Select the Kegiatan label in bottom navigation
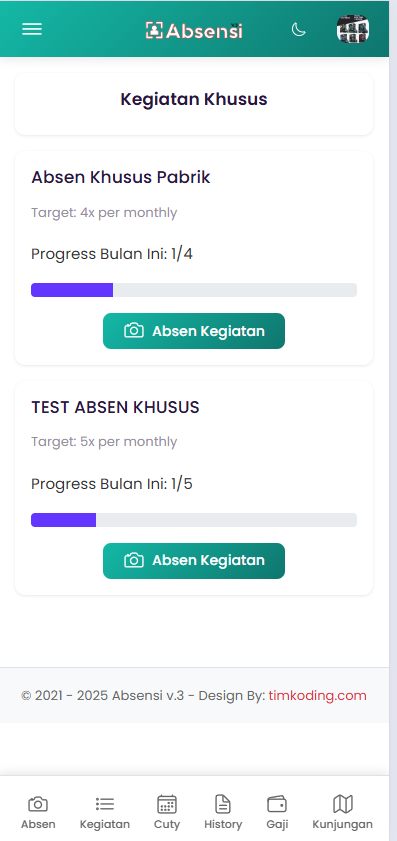Screen dimensions: 397x841 pyautogui.click(x=105, y=824)
